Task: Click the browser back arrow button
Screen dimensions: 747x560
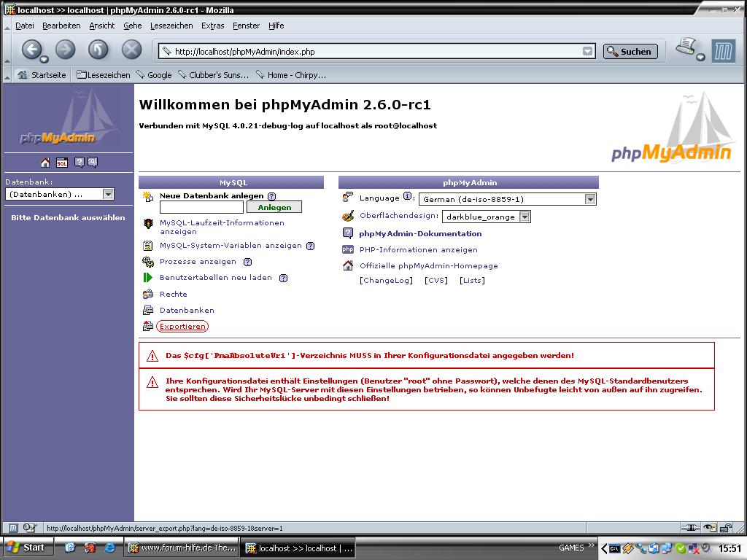Action: 31,50
